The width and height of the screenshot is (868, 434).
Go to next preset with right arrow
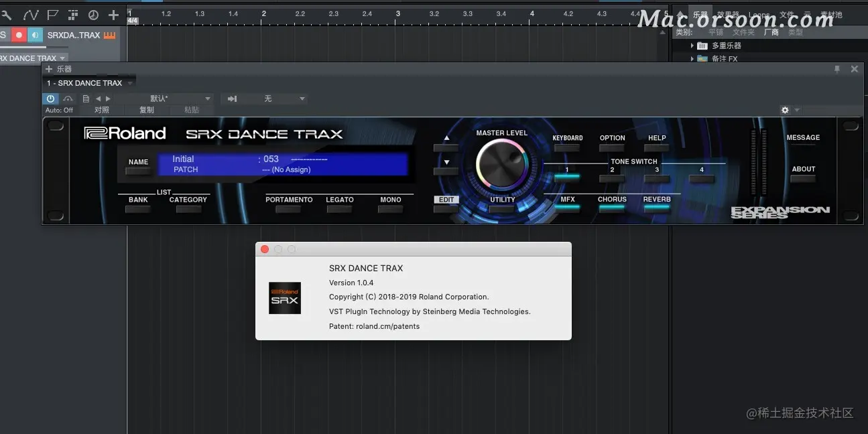pos(108,98)
